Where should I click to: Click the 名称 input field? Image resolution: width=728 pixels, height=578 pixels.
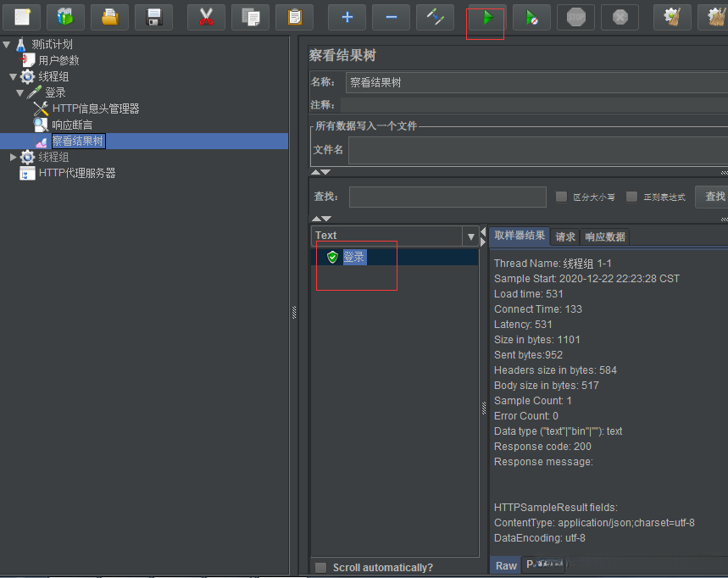click(536, 83)
